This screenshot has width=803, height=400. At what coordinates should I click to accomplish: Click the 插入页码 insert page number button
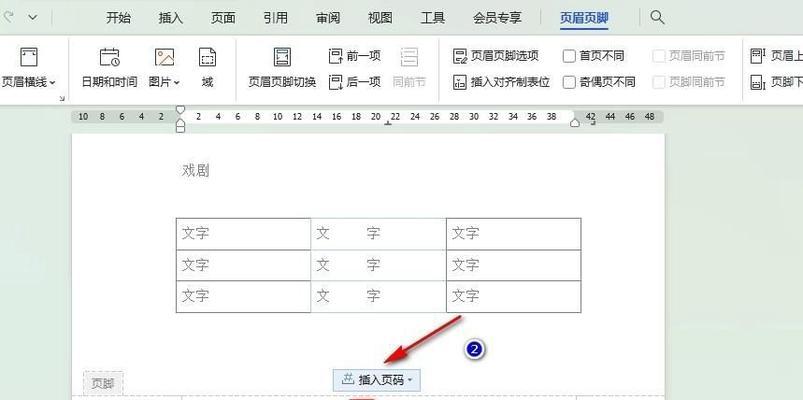pos(377,380)
